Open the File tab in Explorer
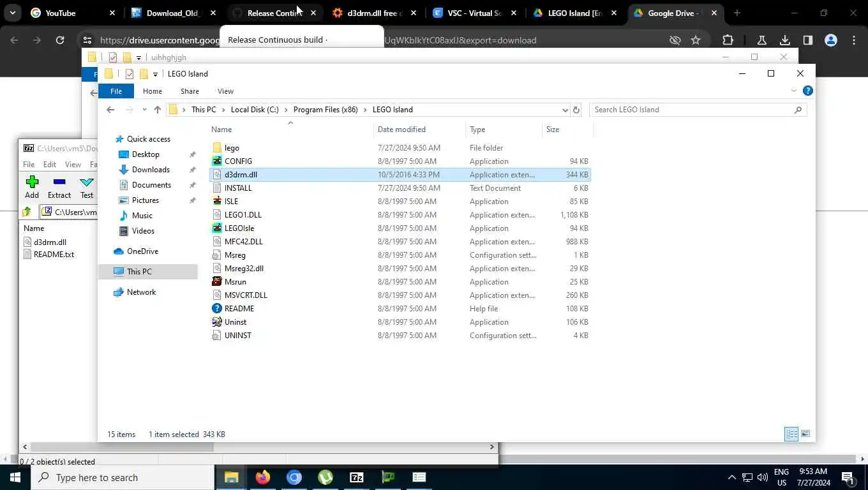Viewport: 868px width, 490px height. click(x=116, y=91)
